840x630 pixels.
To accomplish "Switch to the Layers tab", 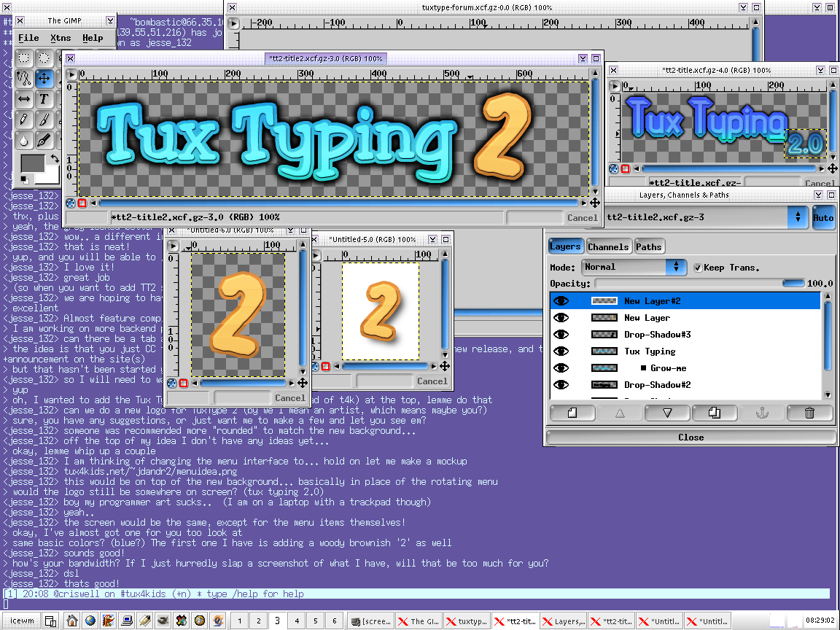I will (x=565, y=246).
